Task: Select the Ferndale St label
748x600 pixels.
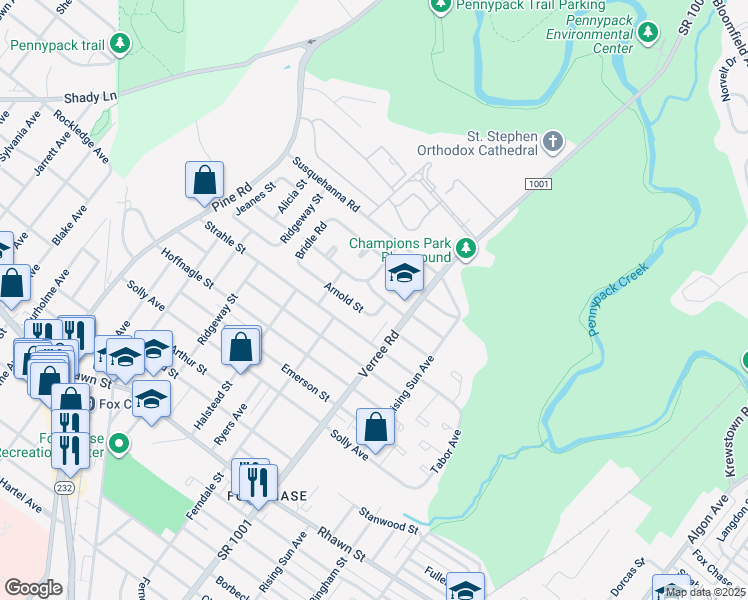Action: 205,496
